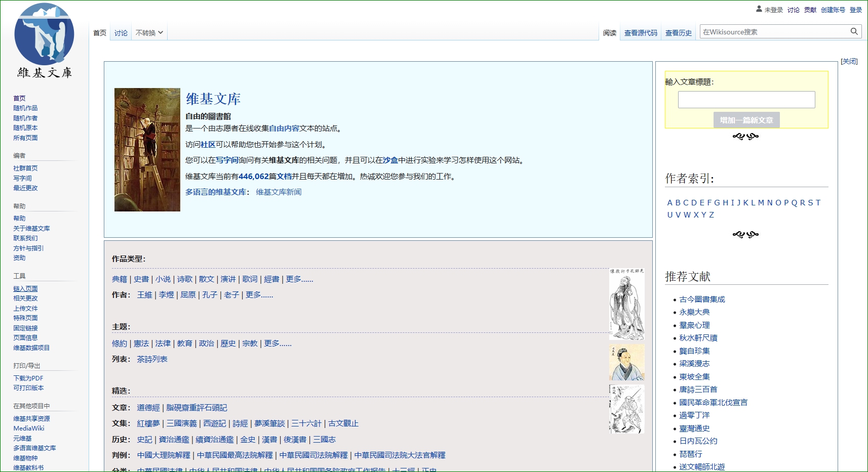Select the 阅读 tab
Screen dimensions: 868x472
(x=610, y=33)
